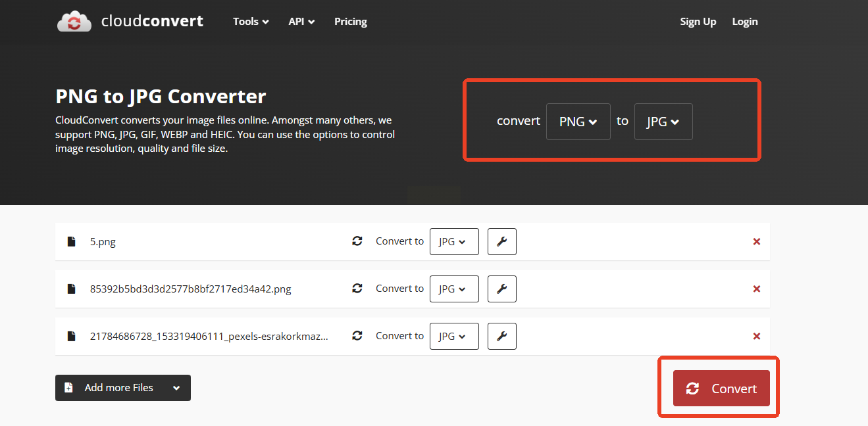Click the Sign Up link

pos(698,22)
